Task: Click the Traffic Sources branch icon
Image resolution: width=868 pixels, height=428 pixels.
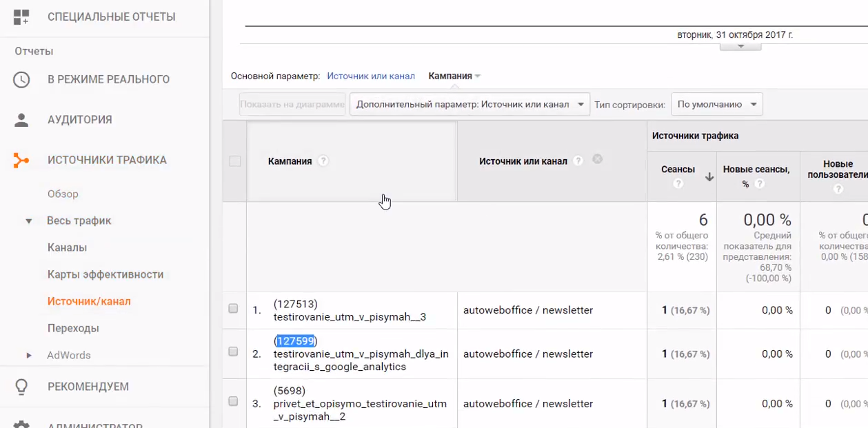Action: coord(21,161)
